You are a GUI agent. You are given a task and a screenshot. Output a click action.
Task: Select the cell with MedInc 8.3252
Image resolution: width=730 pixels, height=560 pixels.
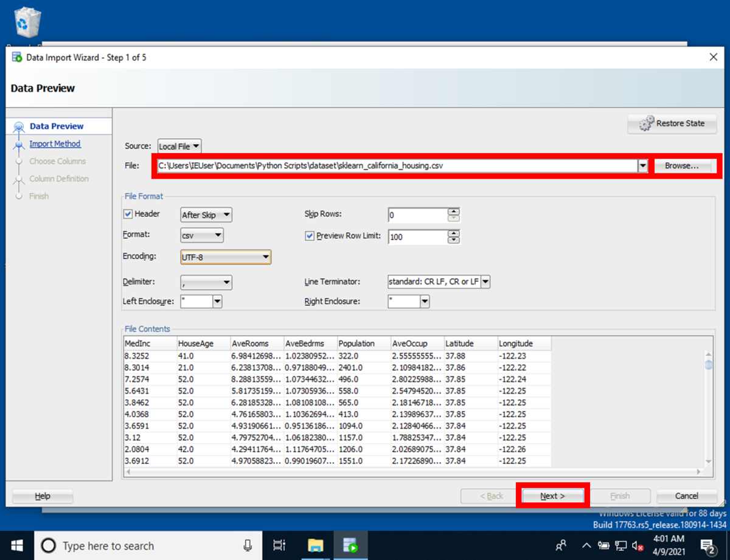(150, 356)
